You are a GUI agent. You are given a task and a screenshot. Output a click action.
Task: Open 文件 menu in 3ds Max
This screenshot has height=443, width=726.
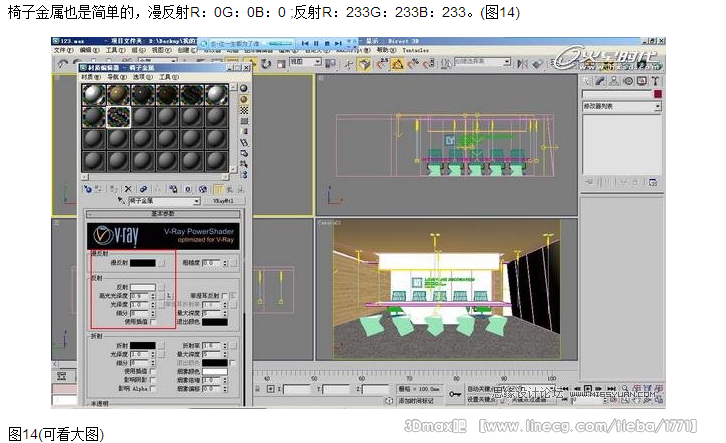(x=63, y=50)
